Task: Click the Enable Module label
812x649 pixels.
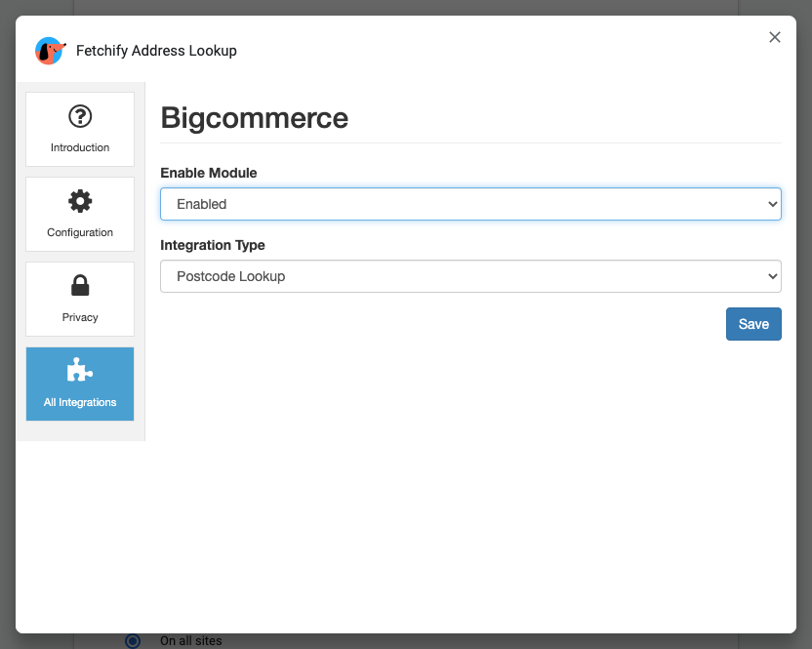Action: click(209, 173)
